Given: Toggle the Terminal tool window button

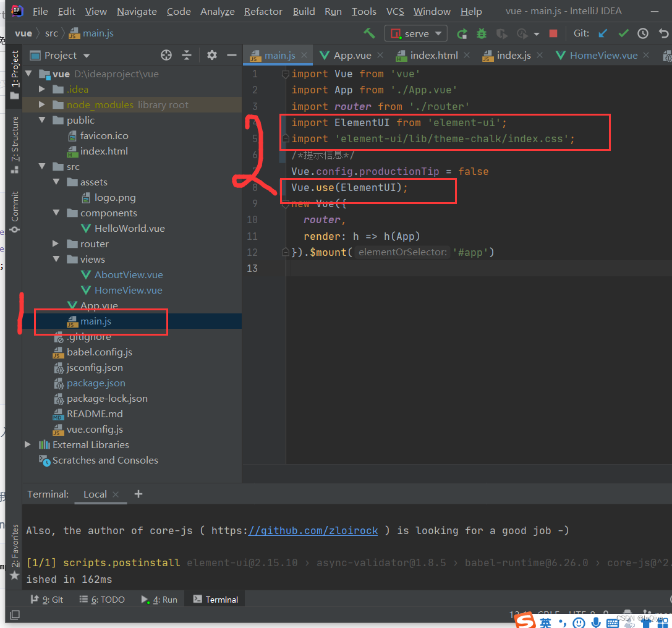Looking at the screenshot, I should pos(215,600).
